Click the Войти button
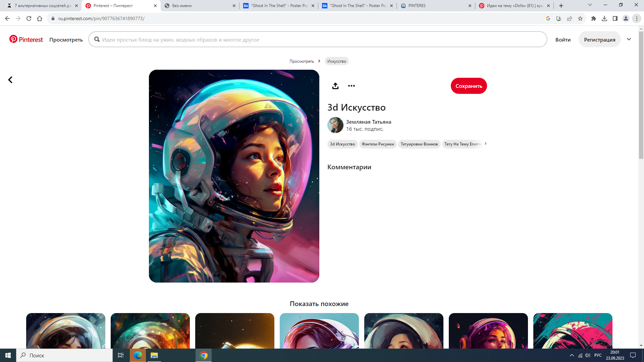This screenshot has height=362, width=644. coord(563,40)
